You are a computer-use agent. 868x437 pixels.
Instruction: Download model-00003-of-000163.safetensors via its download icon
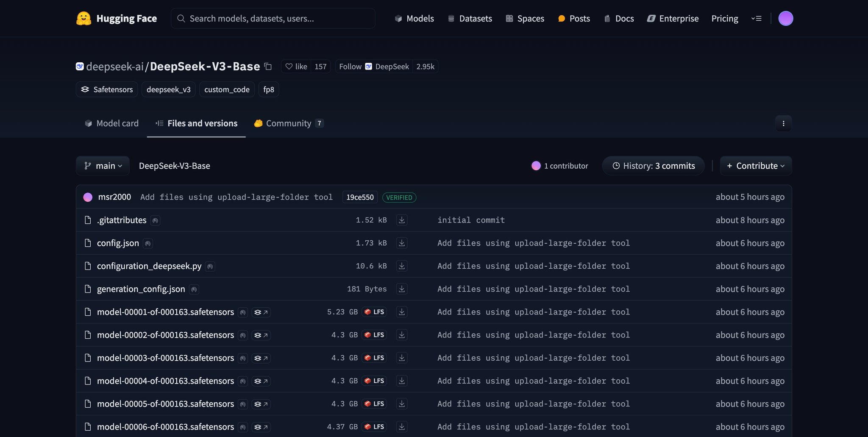click(402, 358)
